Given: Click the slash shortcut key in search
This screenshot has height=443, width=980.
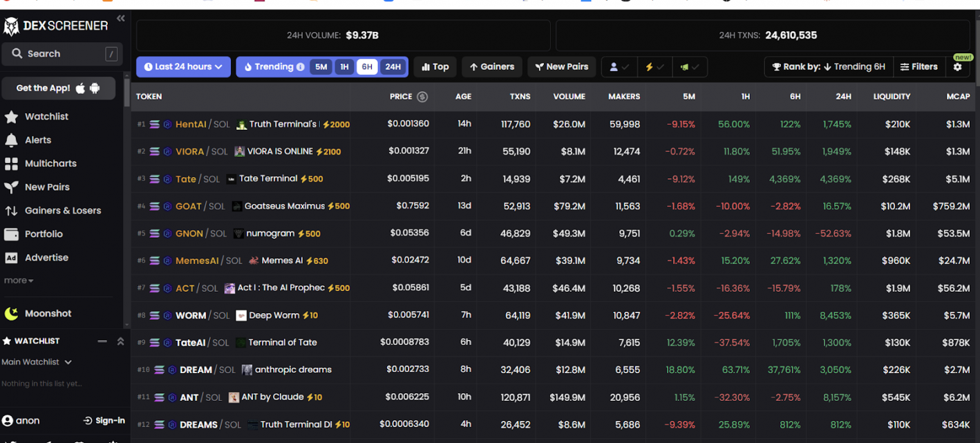Looking at the screenshot, I should (x=111, y=54).
